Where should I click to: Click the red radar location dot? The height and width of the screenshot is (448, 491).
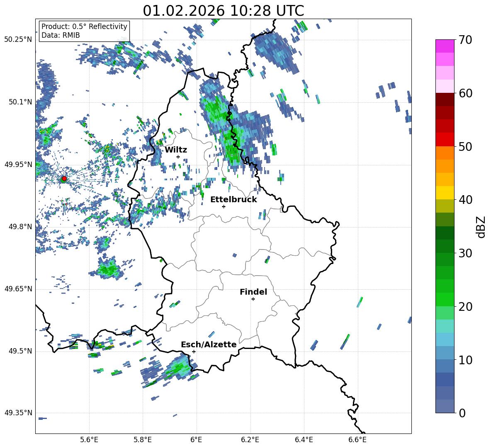click(x=64, y=179)
